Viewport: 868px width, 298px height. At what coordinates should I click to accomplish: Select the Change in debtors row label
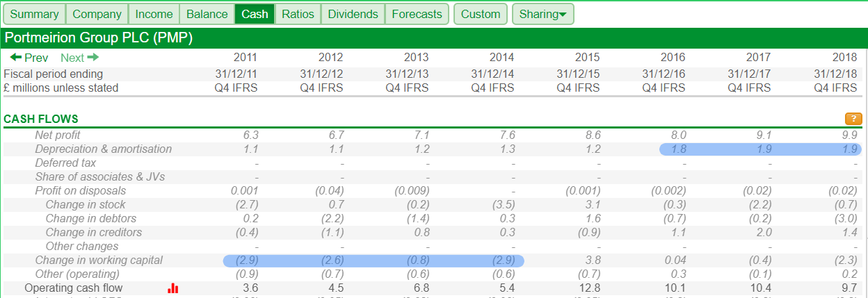[91, 218]
